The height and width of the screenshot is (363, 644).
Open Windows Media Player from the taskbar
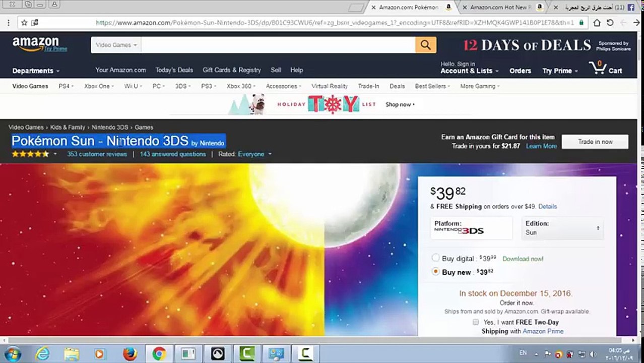pos(100,354)
